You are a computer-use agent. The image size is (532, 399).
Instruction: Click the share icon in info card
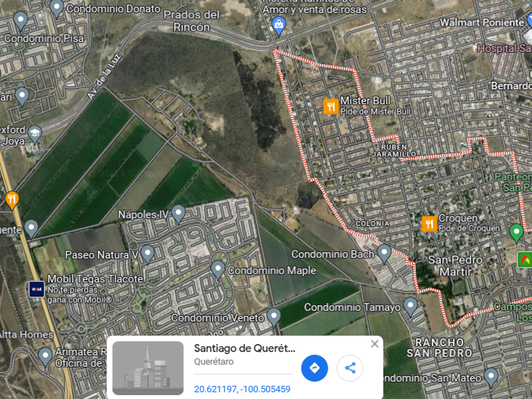(x=350, y=368)
